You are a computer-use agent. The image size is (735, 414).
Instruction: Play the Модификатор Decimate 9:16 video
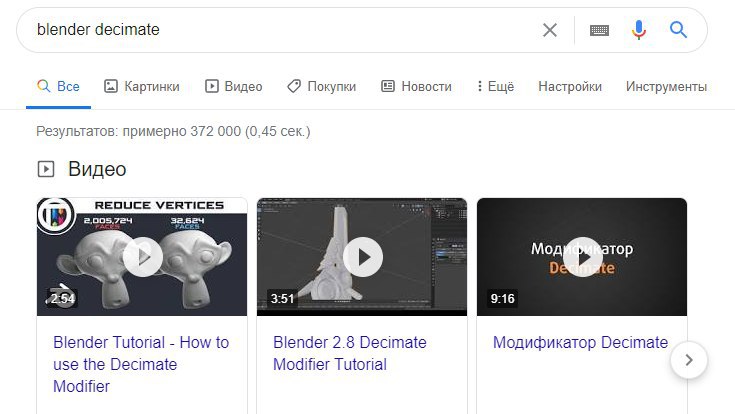(582, 257)
